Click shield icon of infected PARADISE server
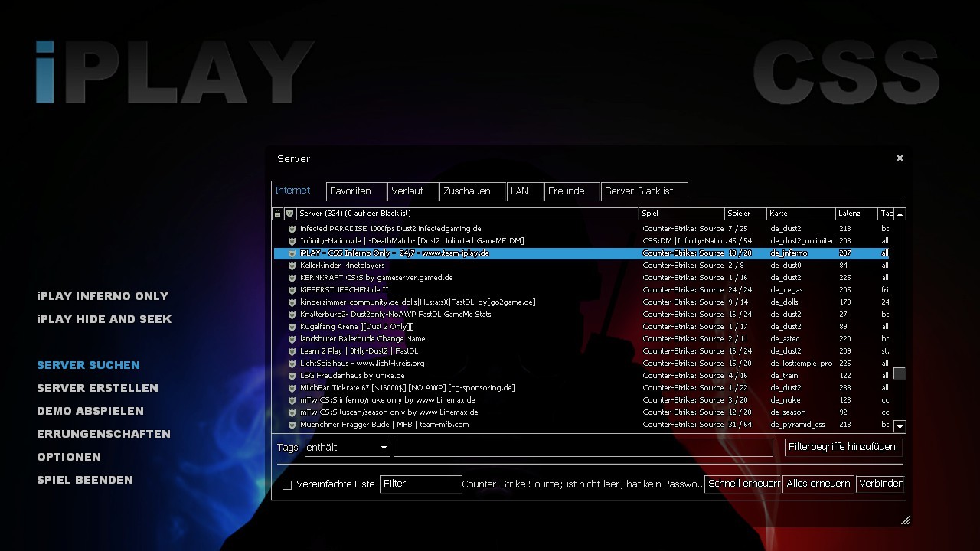Image resolution: width=980 pixels, height=551 pixels. [x=292, y=229]
